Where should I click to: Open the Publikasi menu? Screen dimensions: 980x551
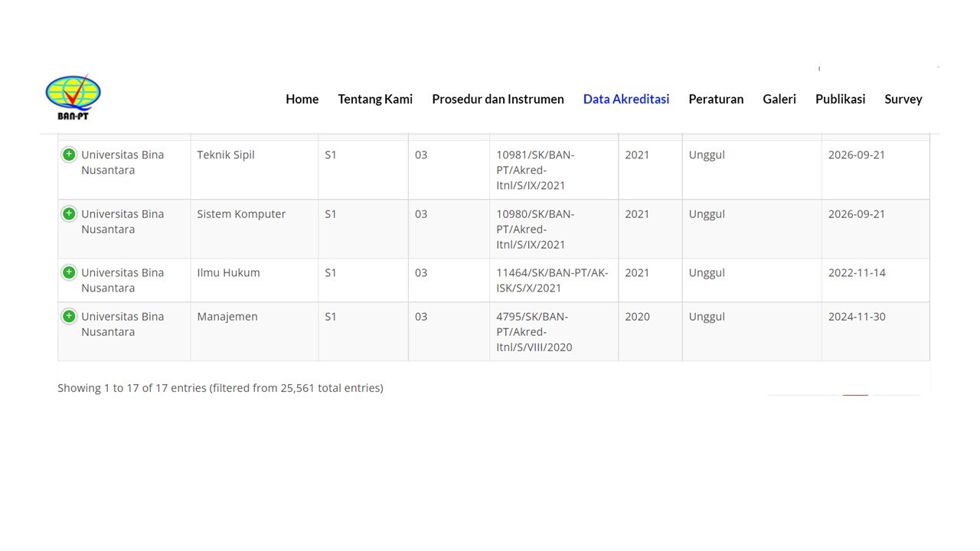[840, 99]
